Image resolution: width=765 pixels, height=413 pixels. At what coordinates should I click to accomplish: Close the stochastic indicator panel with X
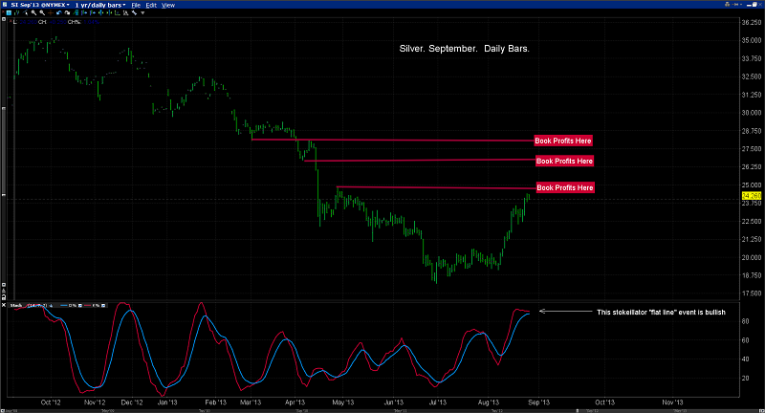[x=4, y=304]
